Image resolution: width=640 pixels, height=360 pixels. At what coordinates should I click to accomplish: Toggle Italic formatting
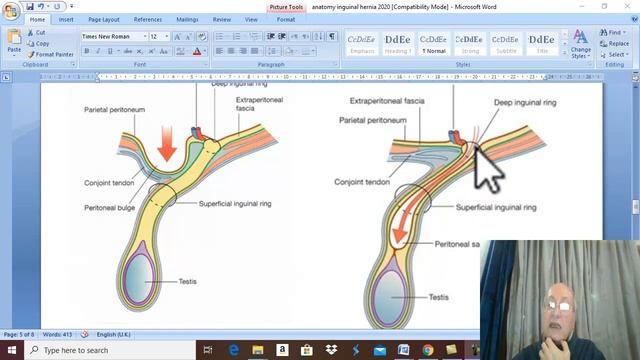click(98, 51)
